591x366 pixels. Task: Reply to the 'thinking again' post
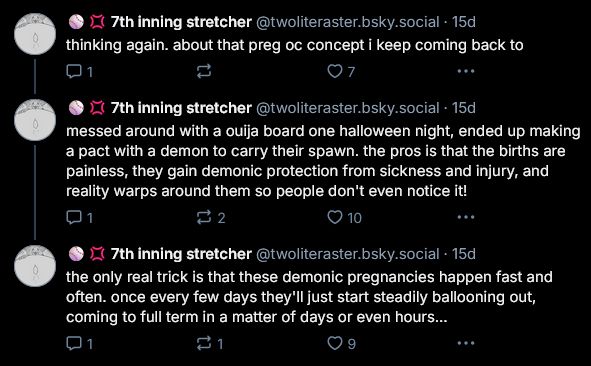click(x=79, y=71)
